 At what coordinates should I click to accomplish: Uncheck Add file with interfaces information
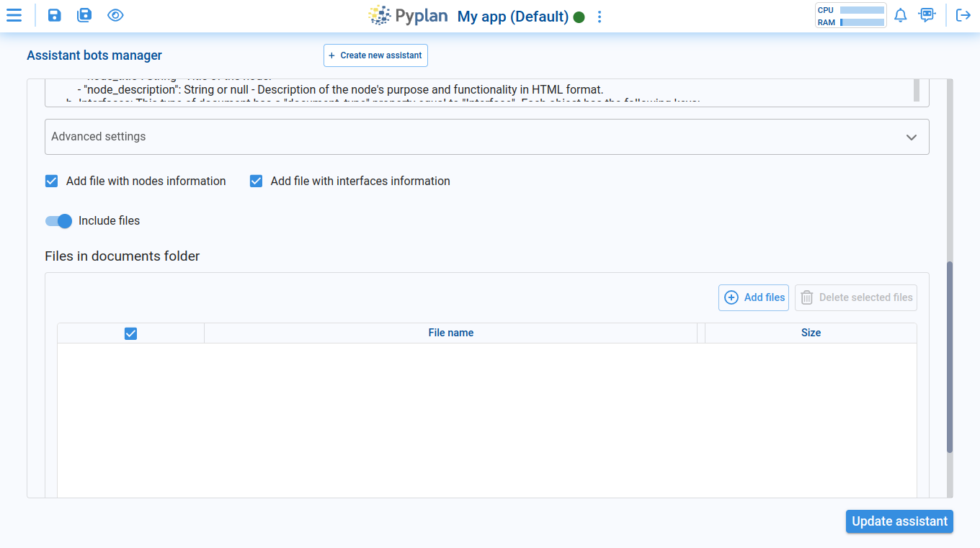click(x=256, y=181)
